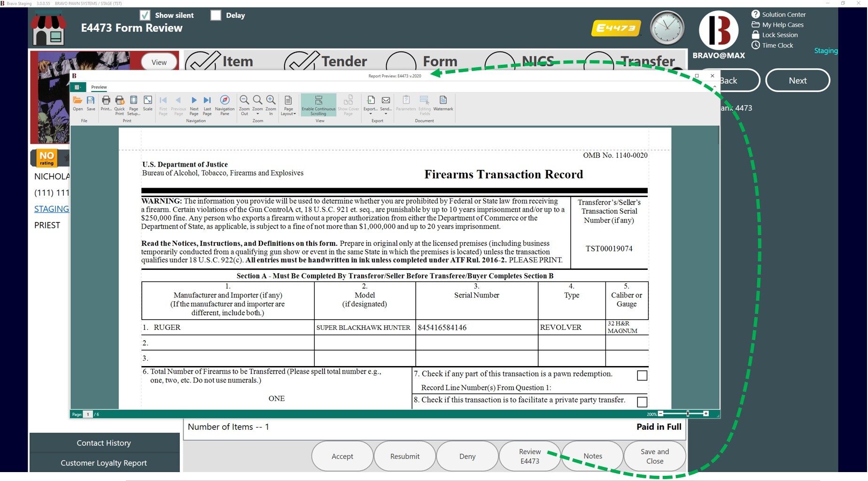The width and height of the screenshot is (868, 481).
Task: Open a report file from toolbar
Action: 77,104
